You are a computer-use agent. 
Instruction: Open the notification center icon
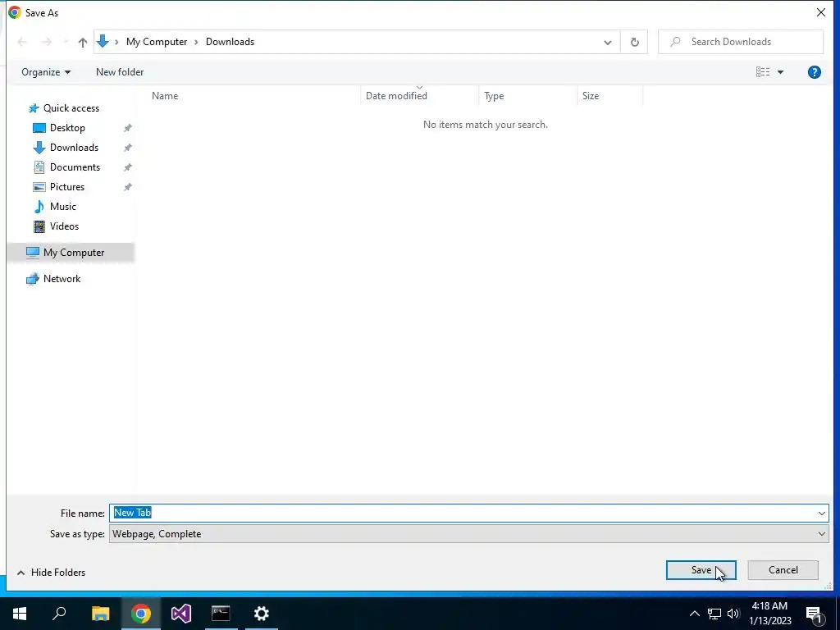pyautogui.click(x=814, y=614)
